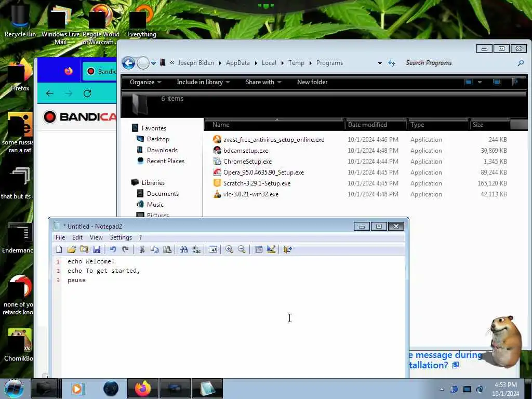Click the search magnifier icon in Explorer
This screenshot has width=532, height=399.
521,63
